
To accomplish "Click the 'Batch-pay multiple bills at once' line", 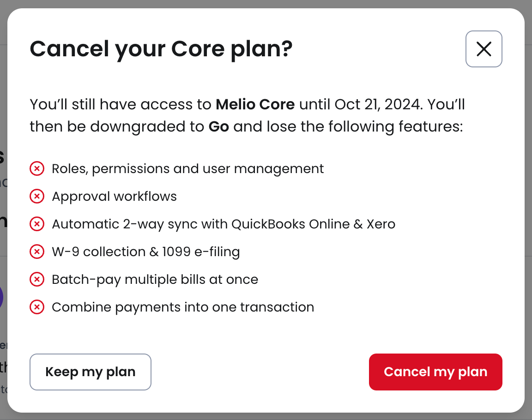I will coord(155,280).
